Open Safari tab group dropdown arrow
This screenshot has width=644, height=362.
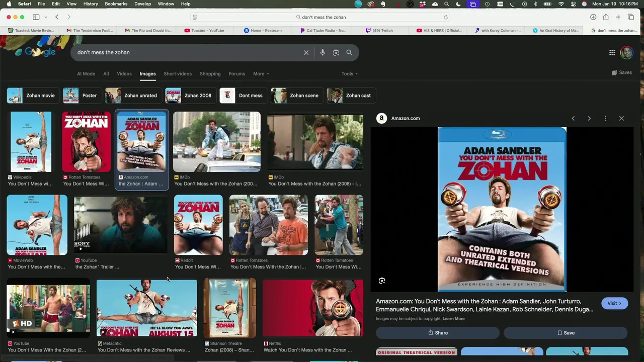[45, 17]
